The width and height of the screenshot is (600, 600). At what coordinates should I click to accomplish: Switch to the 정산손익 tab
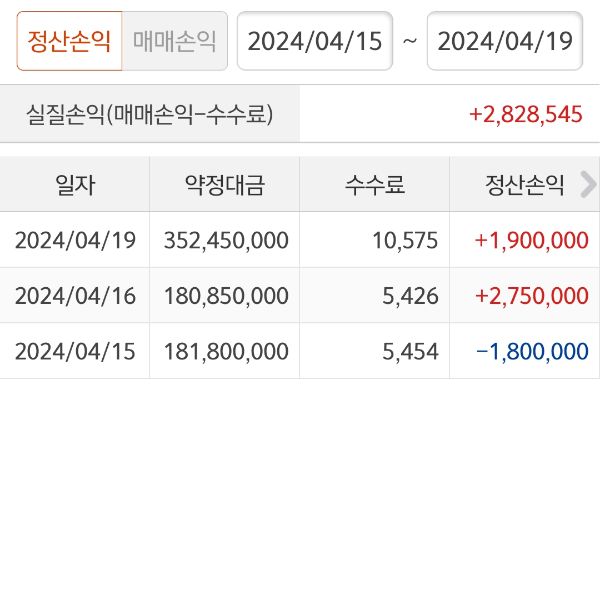point(69,41)
